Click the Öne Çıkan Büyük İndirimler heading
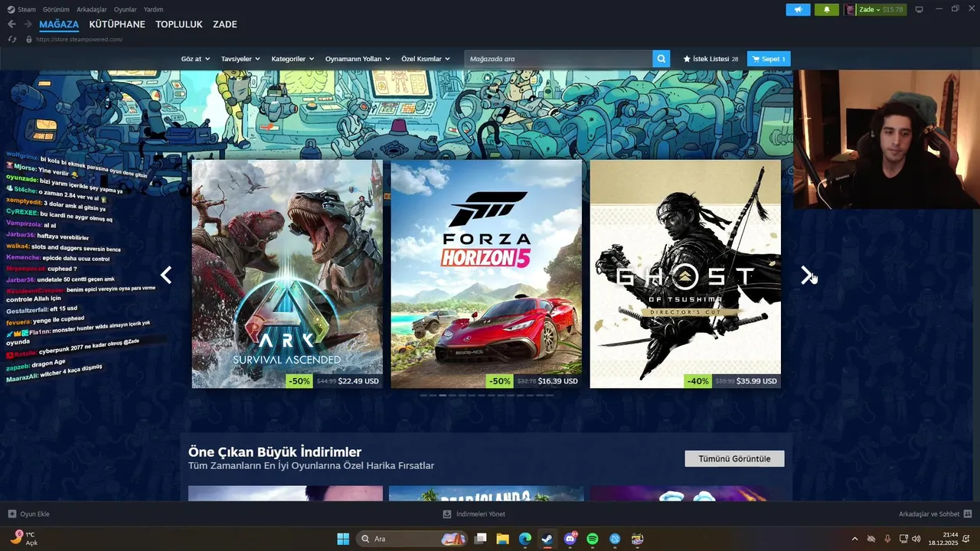980x551 pixels. click(x=275, y=452)
